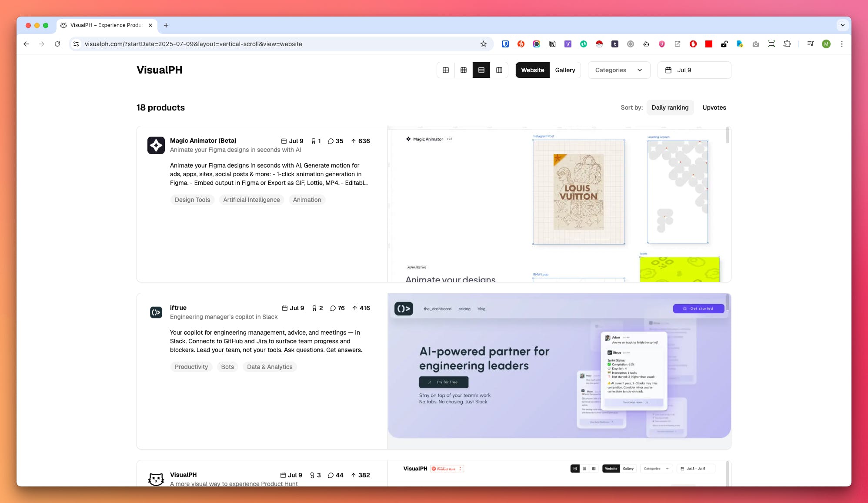Open the Chrome three-dot menu
Viewport: 868px width, 503px height.
[842, 44]
